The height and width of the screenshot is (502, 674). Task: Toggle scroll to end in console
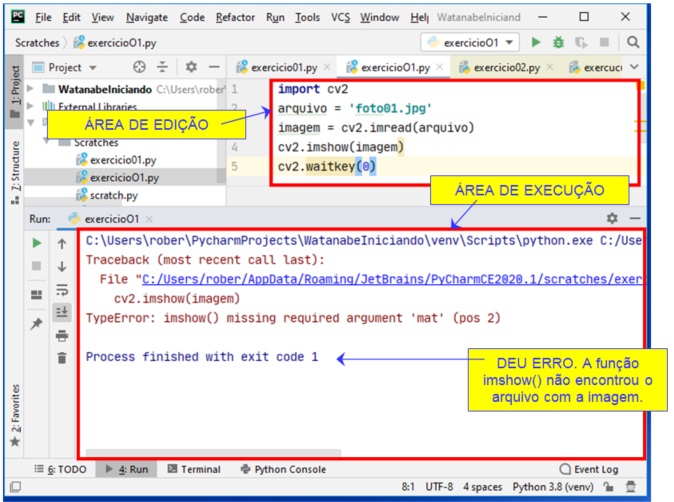coord(62,313)
